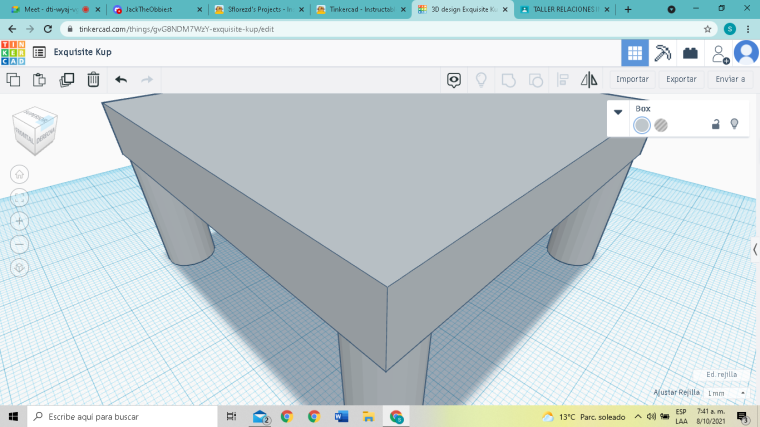Copy the selected shape
Image resolution: width=760 pixels, height=427 pixels.
(13, 79)
